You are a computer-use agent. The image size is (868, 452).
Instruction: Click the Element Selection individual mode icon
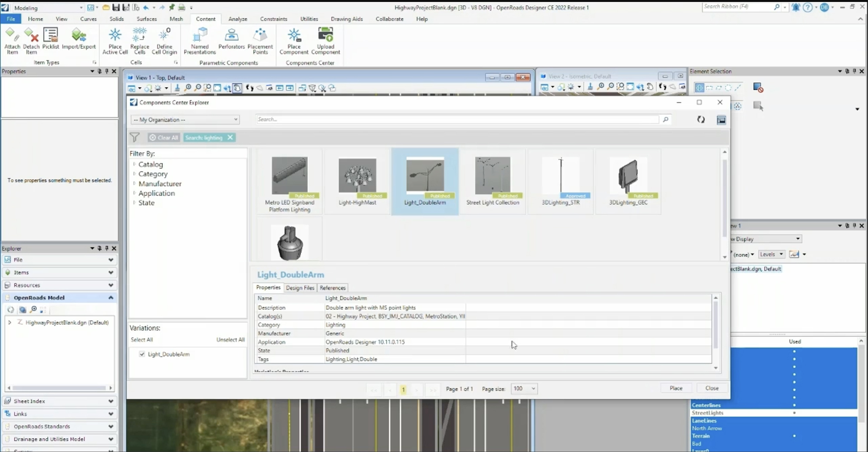pyautogui.click(x=699, y=88)
